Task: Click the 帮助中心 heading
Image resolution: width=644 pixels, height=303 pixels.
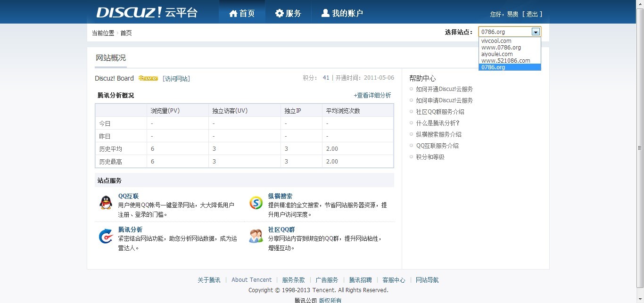Action: [422, 78]
